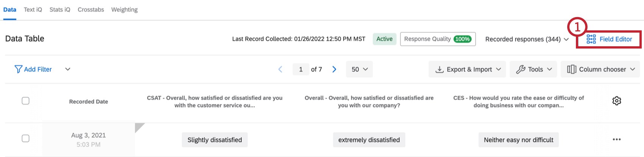
Task: Open the row actions three-dot menu
Action: point(616,140)
